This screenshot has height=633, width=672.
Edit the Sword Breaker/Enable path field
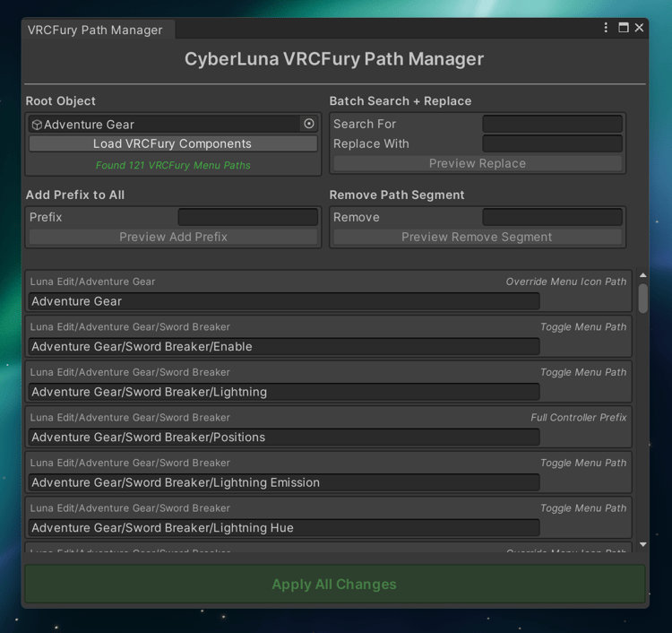284,347
